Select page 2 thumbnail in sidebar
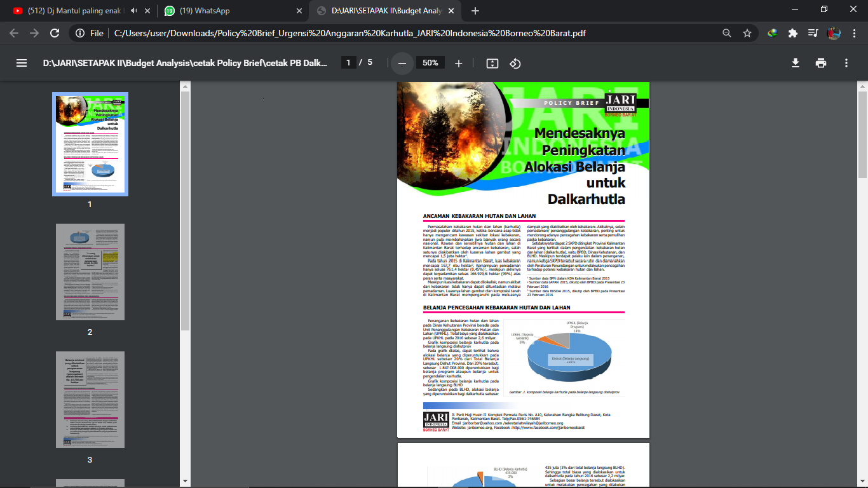Image resolution: width=868 pixels, height=488 pixels. 90,272
